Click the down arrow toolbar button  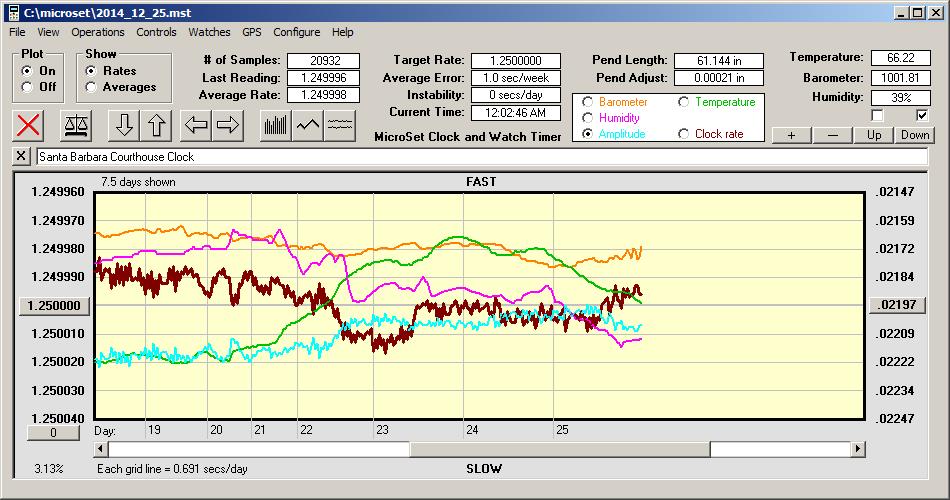(124, 125)
